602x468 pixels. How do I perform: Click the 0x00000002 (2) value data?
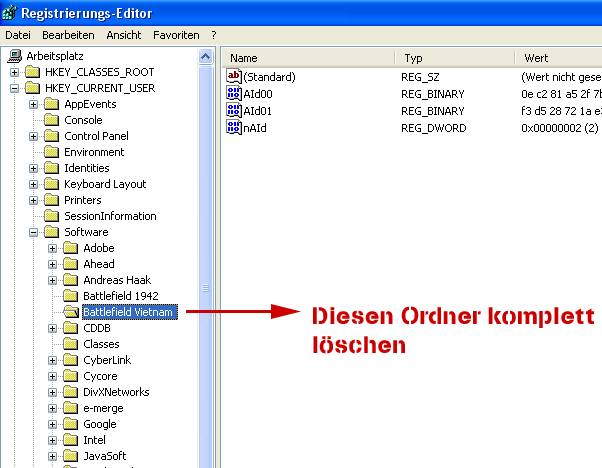click(x=560, y=128)
